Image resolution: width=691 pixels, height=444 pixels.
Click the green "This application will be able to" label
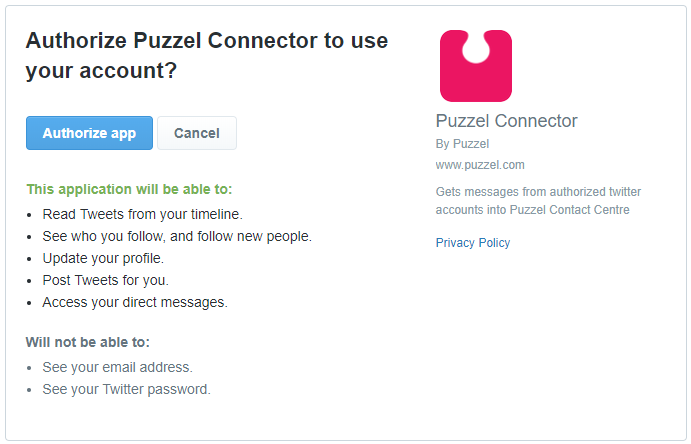pos(129,189)
